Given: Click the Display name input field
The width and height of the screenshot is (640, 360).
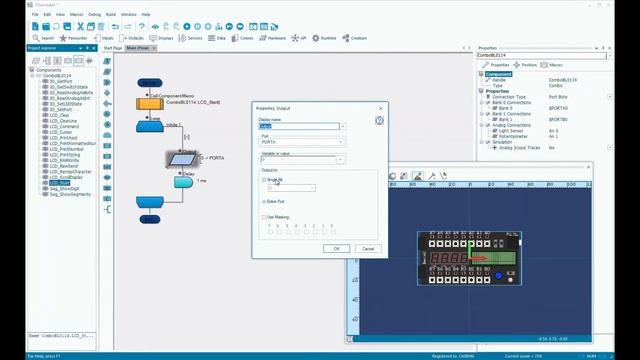Looking at the screenshot, I should pos(299,126).
